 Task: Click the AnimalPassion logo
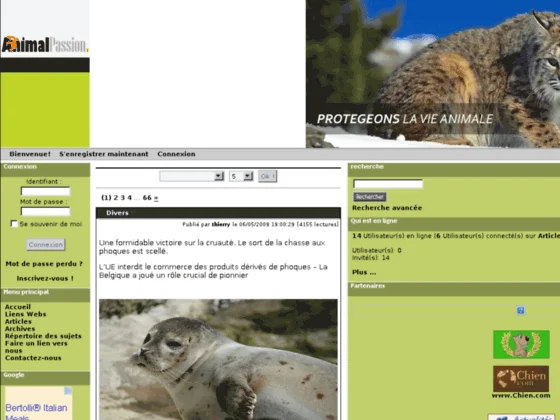(45, 44)
